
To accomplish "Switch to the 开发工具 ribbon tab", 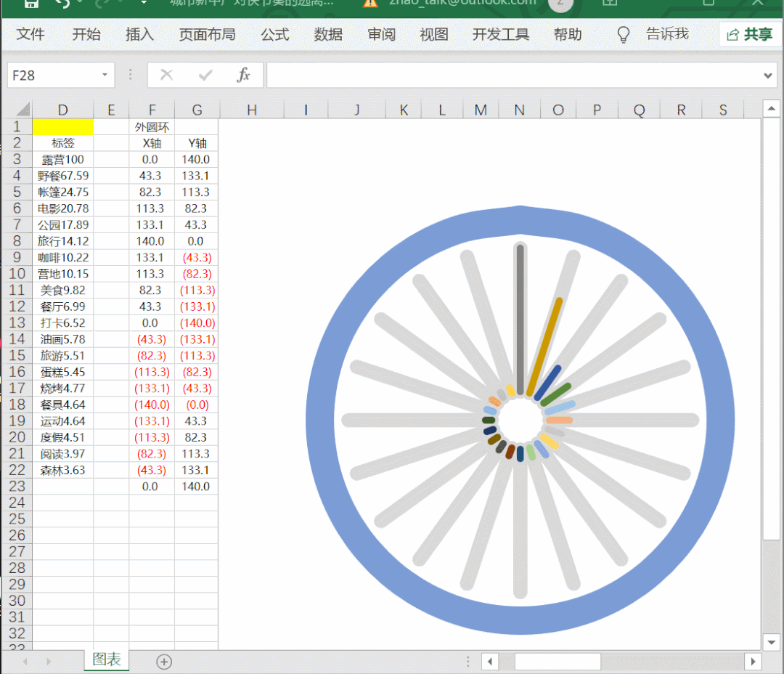I will [500, 34].
